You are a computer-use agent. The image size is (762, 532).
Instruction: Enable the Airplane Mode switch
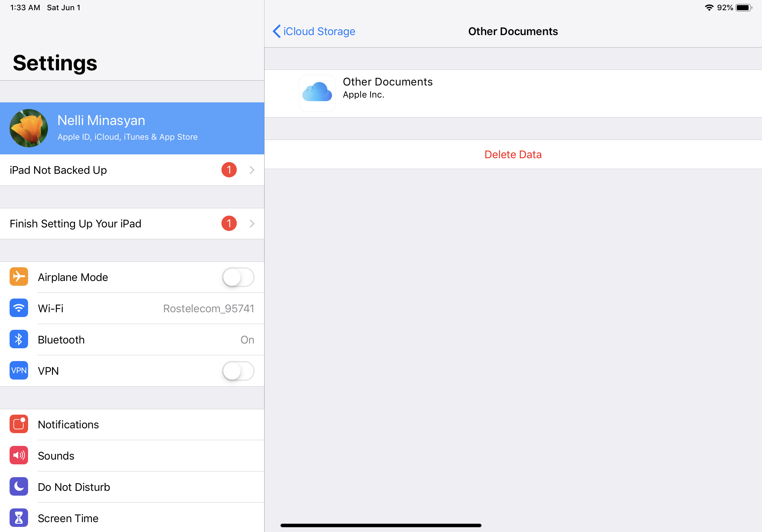coord(238,277)
